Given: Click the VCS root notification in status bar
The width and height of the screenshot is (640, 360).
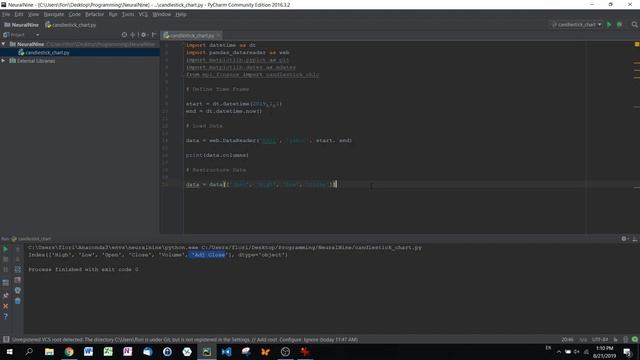Looking at the screenshot, I should click(x=184, y=340).
